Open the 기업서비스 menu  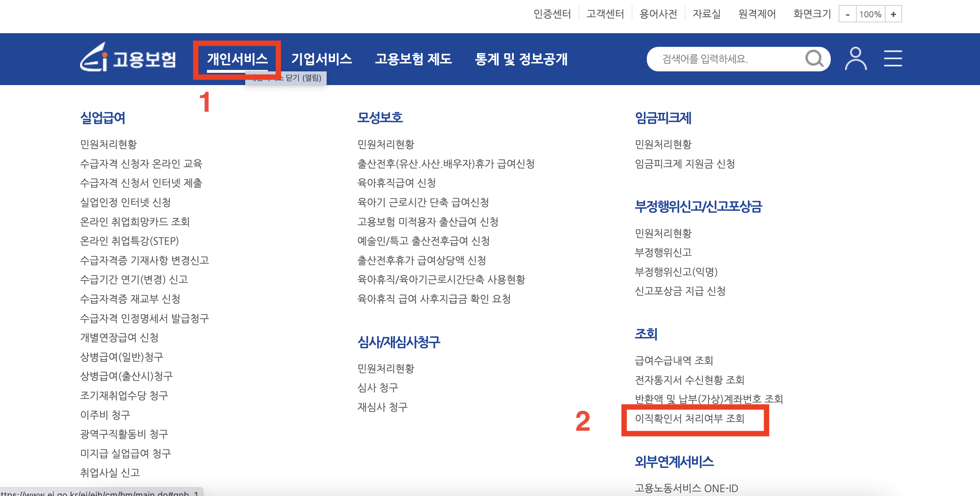pyautogui.click(x=322, y=59)
